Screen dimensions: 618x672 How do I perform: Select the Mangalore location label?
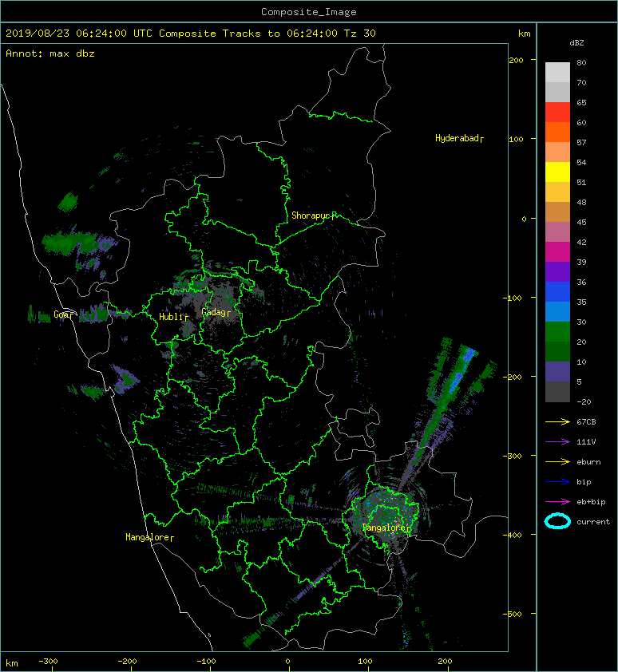coord(148,537)
